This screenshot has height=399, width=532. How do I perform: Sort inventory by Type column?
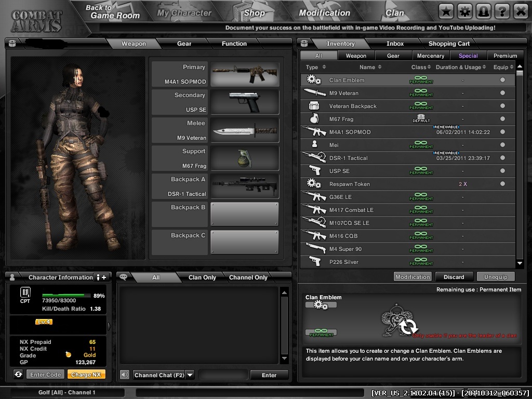click(x=316, y=67)
